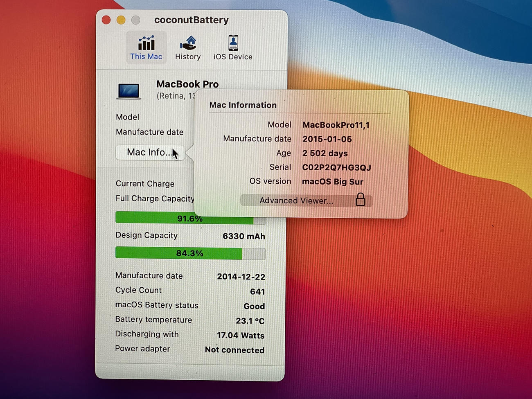Minimize the window with yellow button

tap(121, 20)
